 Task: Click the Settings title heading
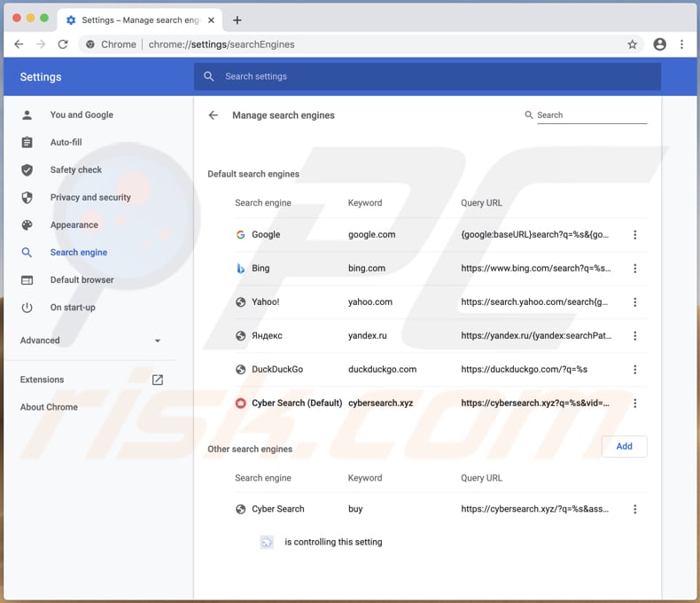tap(41, 77)
